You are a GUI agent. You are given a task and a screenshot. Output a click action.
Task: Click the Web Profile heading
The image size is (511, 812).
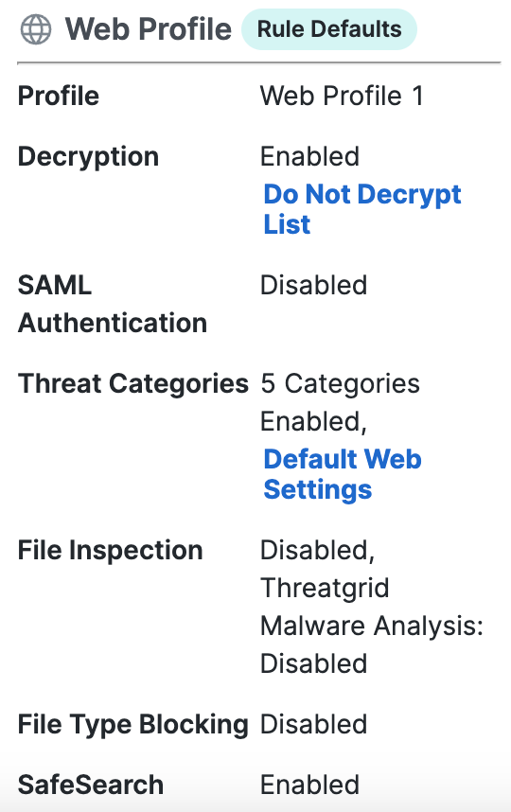pyautogui.click(x=148, y=29)
